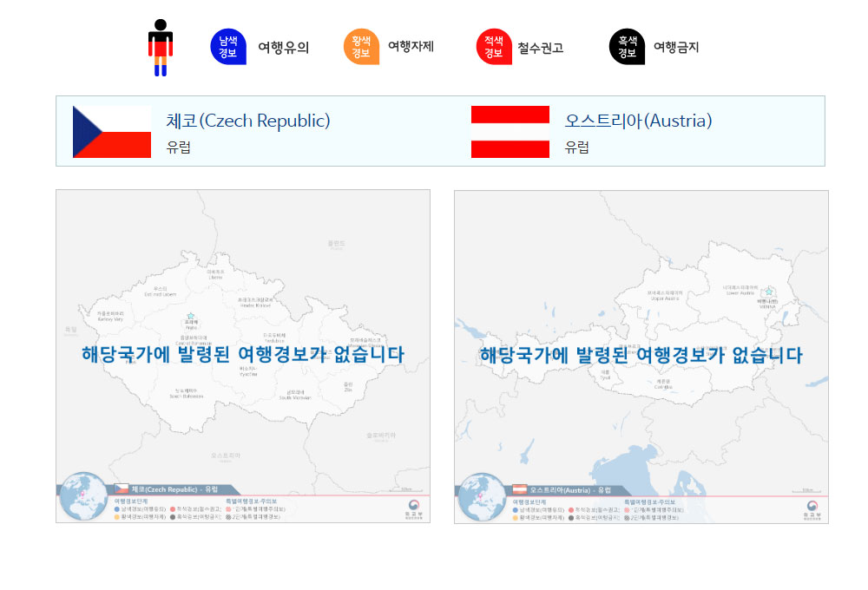Click 유럽 under the Czech Republic title
The height and width of the screenshot is (590, 868).
pyautogui.click(x=178, y=147)
